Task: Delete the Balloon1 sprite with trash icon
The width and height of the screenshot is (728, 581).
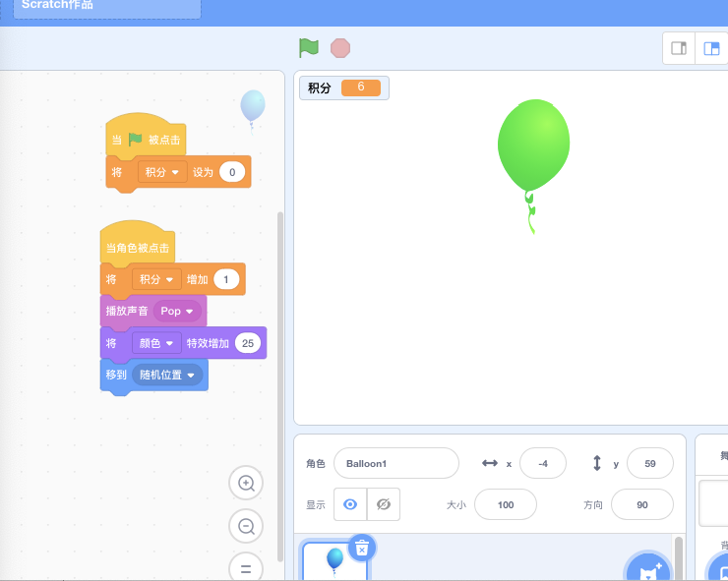Action: click(x=362, y=548)
